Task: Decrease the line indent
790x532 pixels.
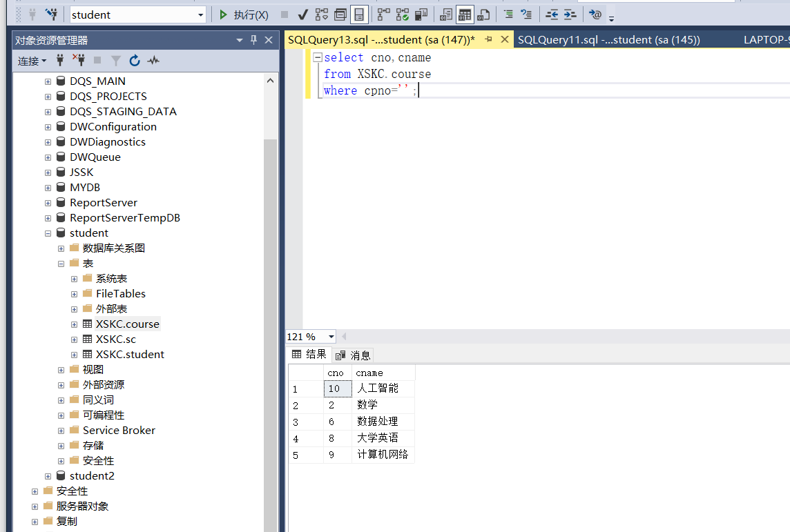Action: [x=552, y=14]
